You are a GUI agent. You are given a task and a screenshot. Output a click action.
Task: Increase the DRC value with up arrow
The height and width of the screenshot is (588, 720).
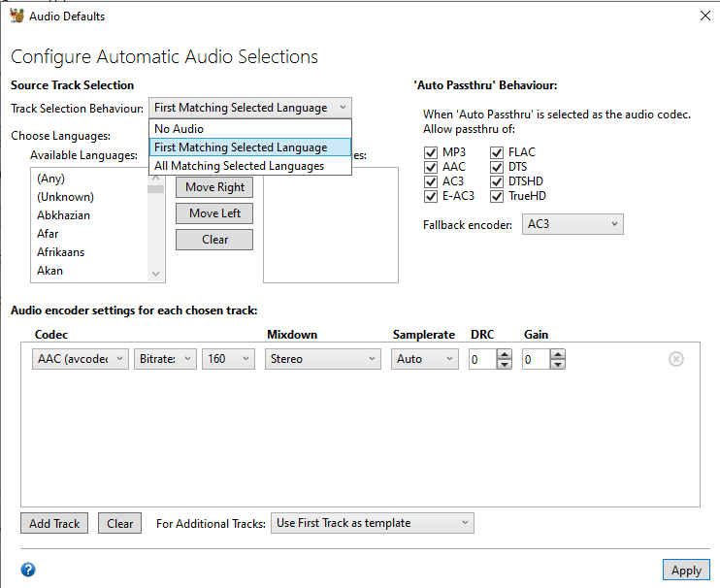pyautogui.click(x=504, y=353)
